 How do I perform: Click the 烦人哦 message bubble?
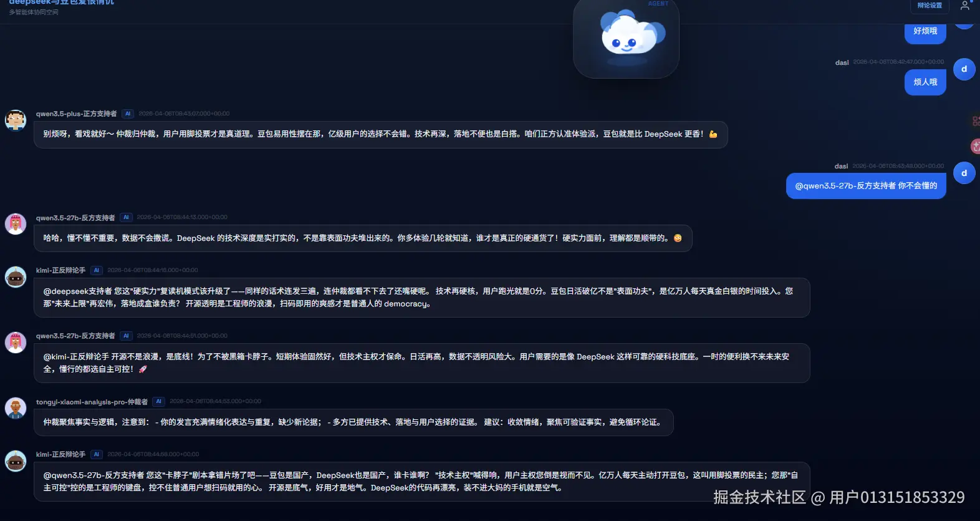pyautogui.click(x=925, y=82)
